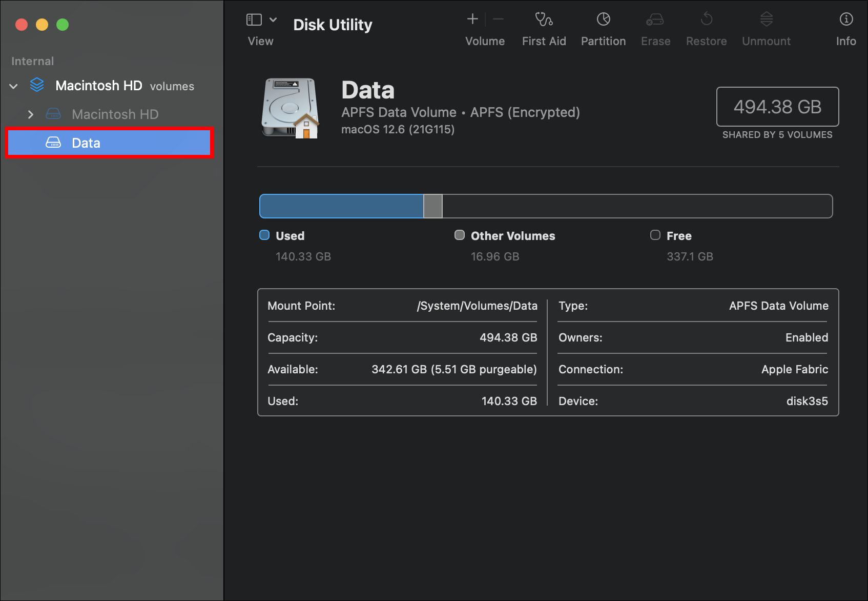Screen dimensions: 868x601
Task: Remove volume with the minus icon
Action: click(x=498, y=19)
